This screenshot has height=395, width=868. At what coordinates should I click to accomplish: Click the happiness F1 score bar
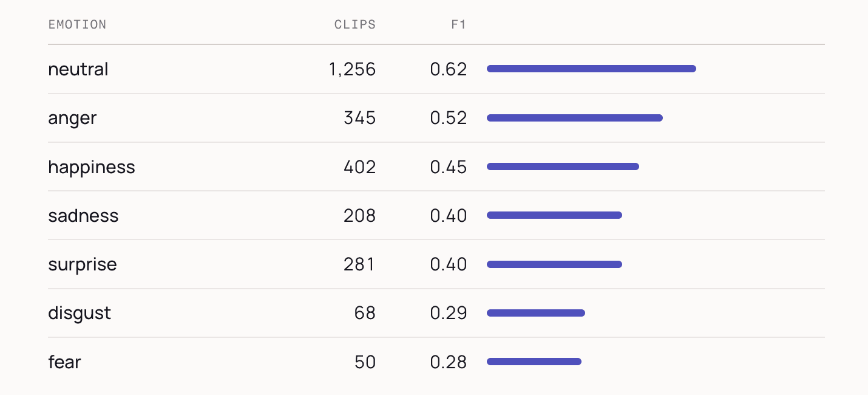point(563,167)
